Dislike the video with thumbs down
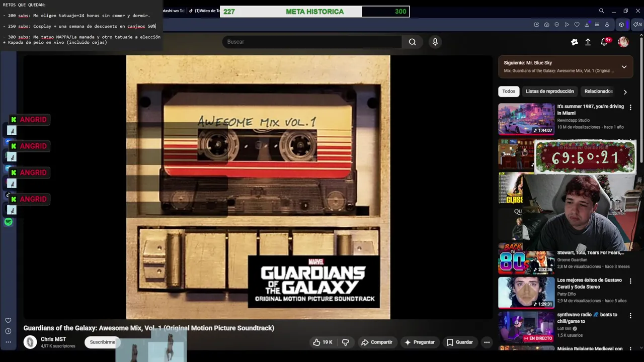This screenshot has height=362, width=644. (346, 342)
